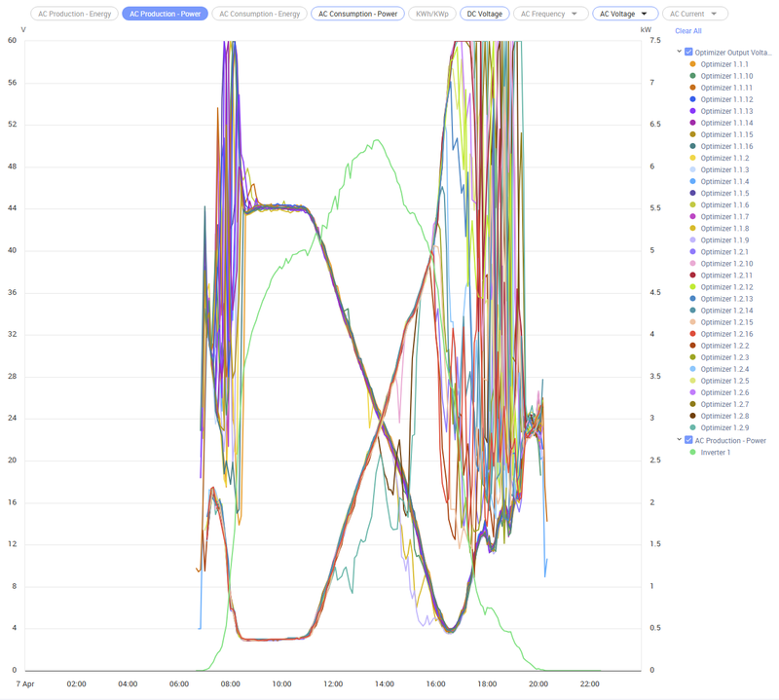779x700 pixels.
Task: Click the Inverter 1 green color dot
Action: (692, 452)
